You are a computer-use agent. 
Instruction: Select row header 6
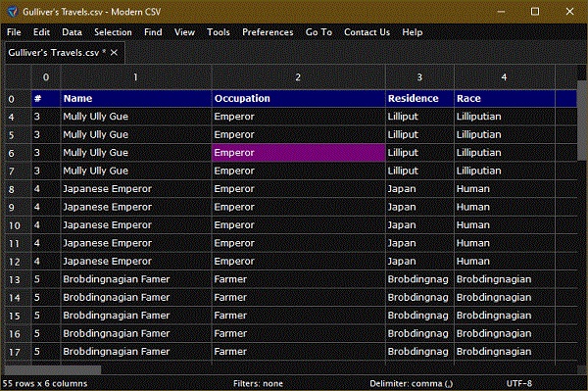(x=18, y=153)
